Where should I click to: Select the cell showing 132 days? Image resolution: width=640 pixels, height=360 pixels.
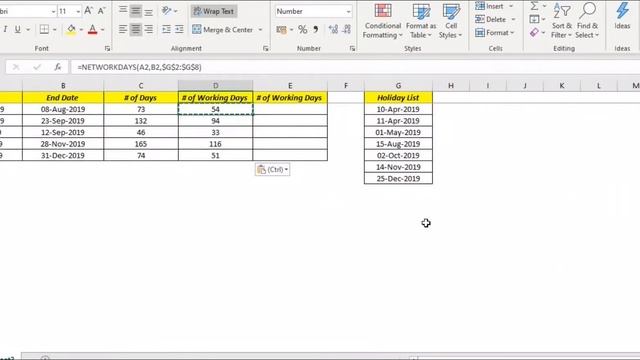coord(141,121)
